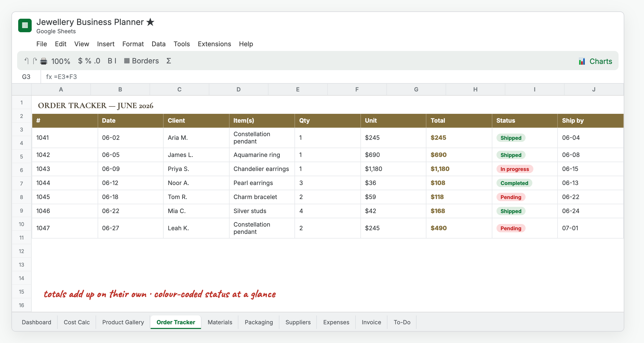Open the Help menu
644x343 pixels.
[246, 44]
